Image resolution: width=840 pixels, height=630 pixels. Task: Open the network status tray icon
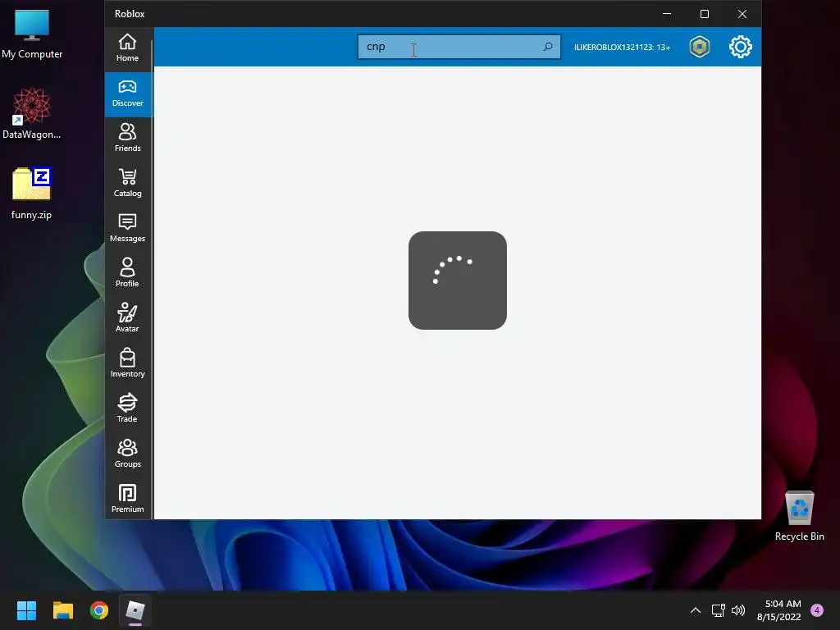pyautogui.click(x=718, y=610)
